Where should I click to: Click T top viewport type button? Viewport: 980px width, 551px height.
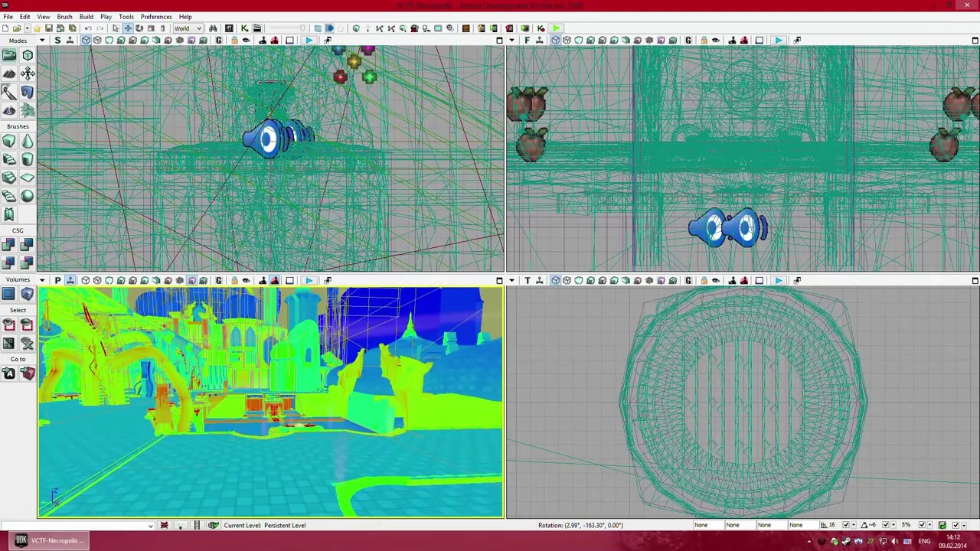527,280
